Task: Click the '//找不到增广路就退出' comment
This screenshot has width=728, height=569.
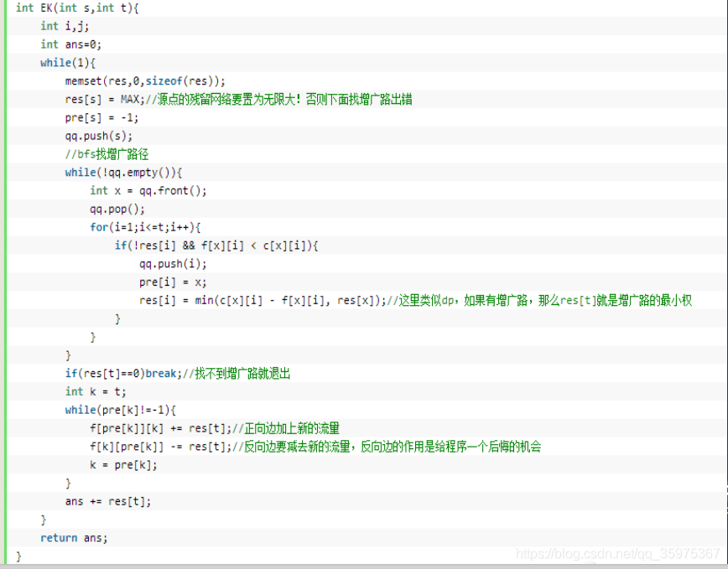Action: (x=237, y=374)
